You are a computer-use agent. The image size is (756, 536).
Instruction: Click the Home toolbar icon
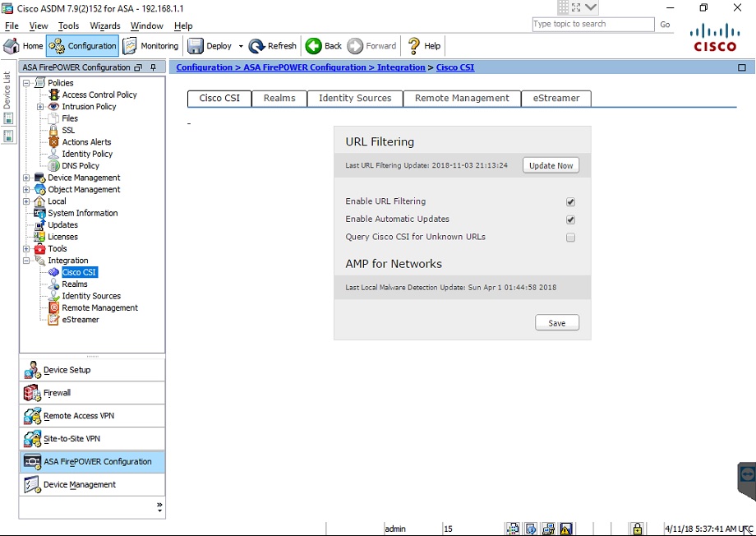tap(11, 46)
